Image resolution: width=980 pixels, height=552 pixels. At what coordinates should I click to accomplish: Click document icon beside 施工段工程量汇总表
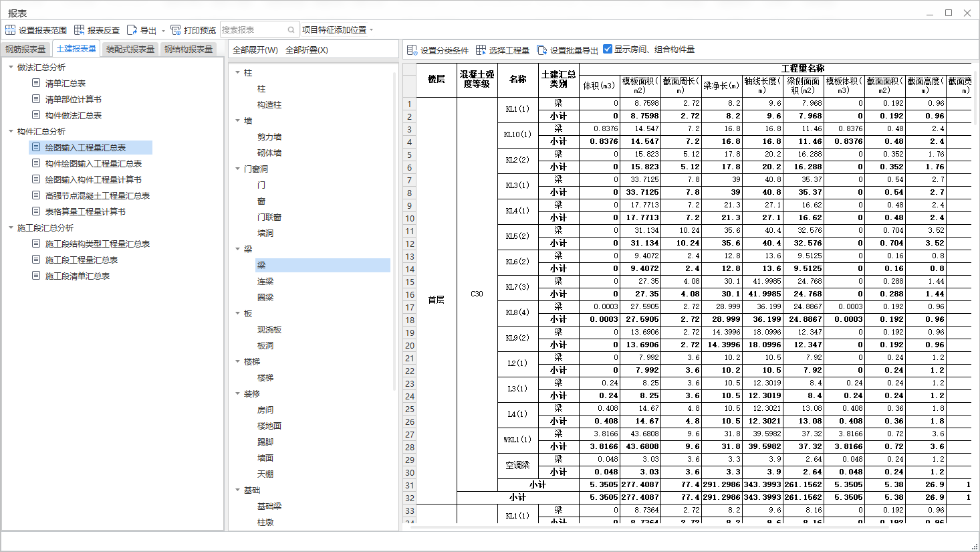36,260
